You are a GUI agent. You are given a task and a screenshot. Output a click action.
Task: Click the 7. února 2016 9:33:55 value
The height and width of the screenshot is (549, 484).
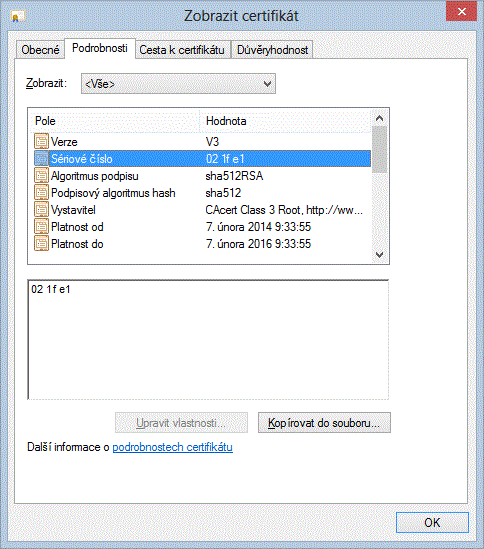point(258,244)
